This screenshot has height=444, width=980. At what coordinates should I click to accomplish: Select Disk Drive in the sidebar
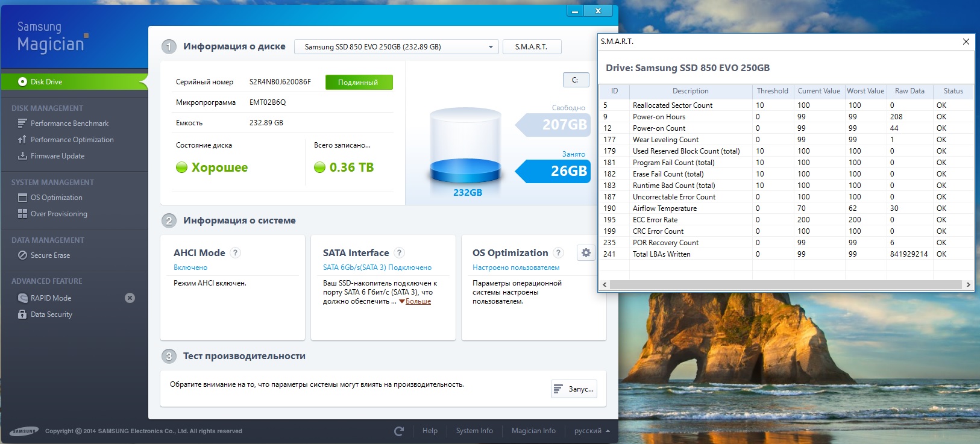click(74, 82)
